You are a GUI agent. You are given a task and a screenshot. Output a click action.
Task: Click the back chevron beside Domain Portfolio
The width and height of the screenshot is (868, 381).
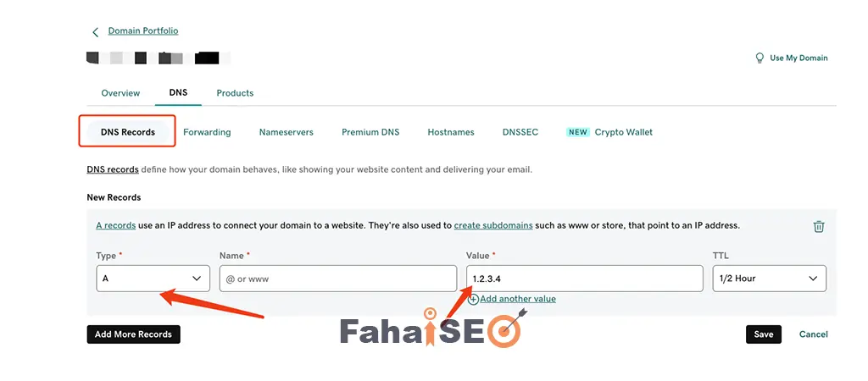tap(95, 32)
